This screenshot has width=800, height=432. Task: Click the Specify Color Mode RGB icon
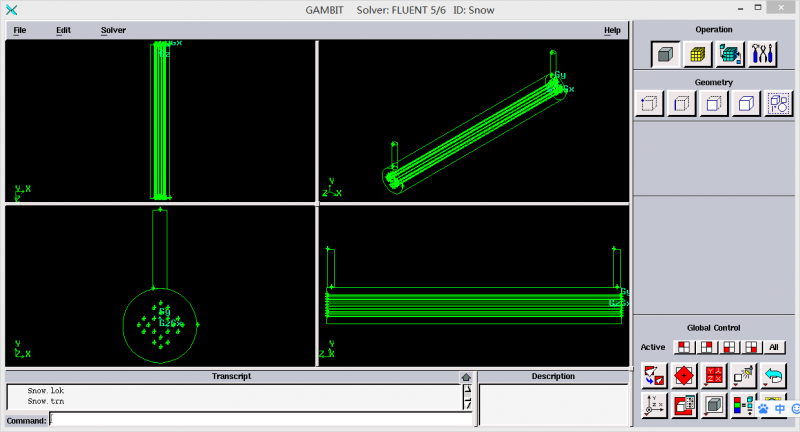(743, 405)
